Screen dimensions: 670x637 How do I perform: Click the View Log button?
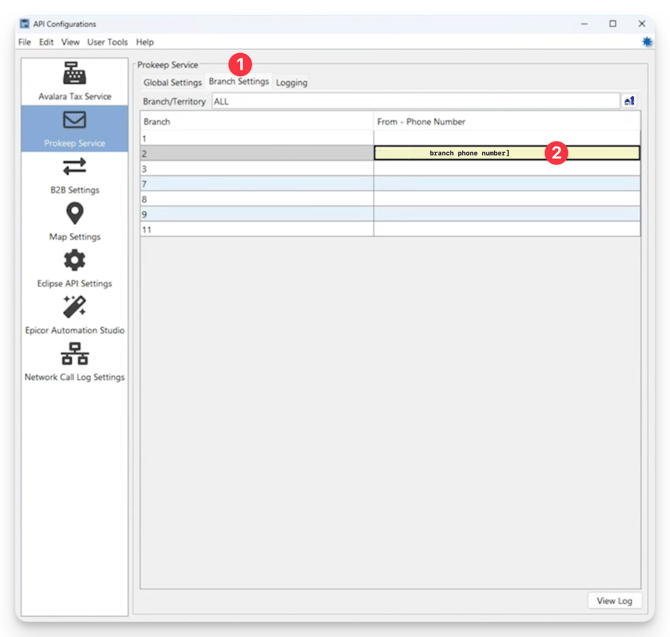click(x=614, y=601)
